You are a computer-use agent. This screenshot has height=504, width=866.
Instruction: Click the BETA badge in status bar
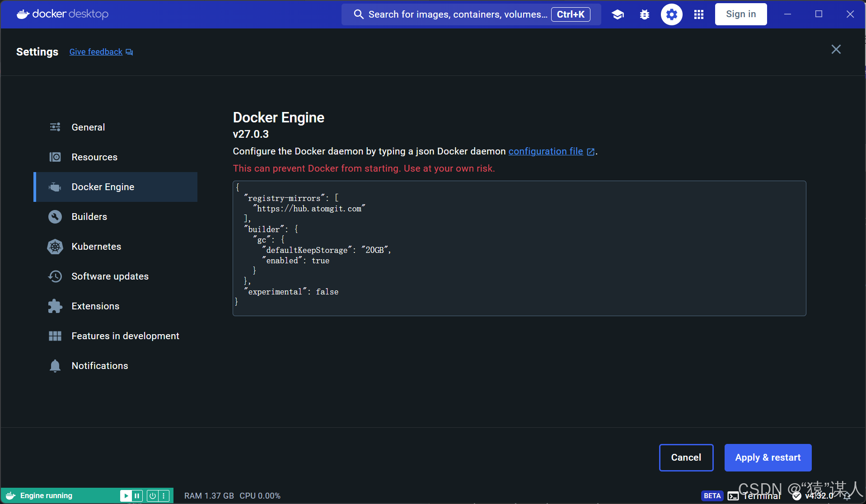712,496
